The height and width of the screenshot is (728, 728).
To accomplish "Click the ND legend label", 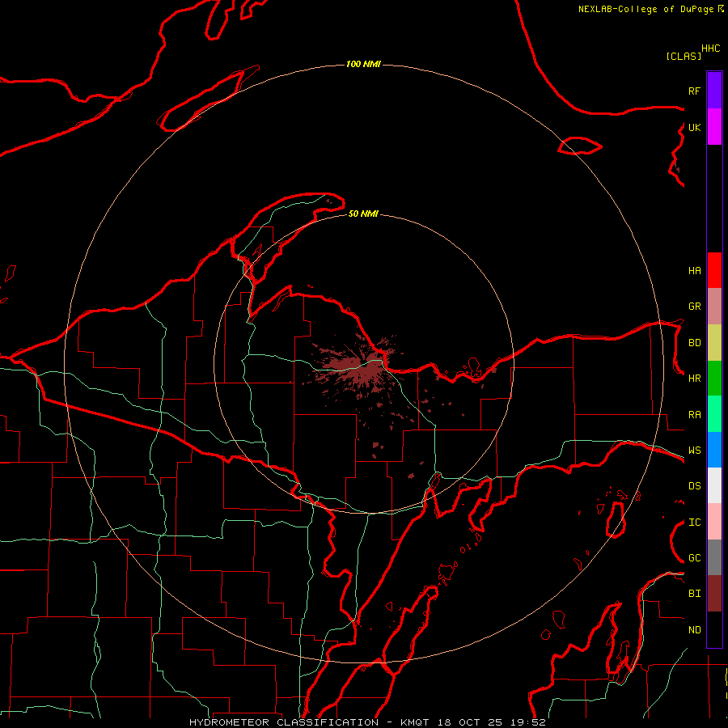I will tap(694, 630).
